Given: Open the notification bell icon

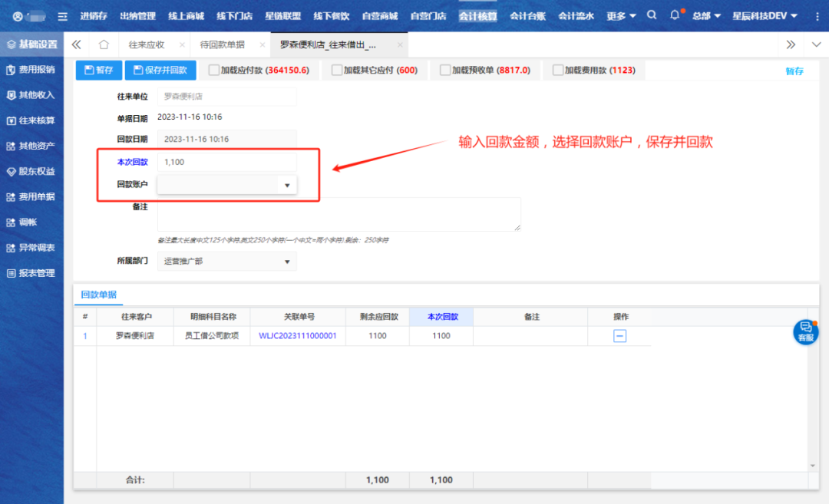Looking at the screenshot, I should [675, 15].
